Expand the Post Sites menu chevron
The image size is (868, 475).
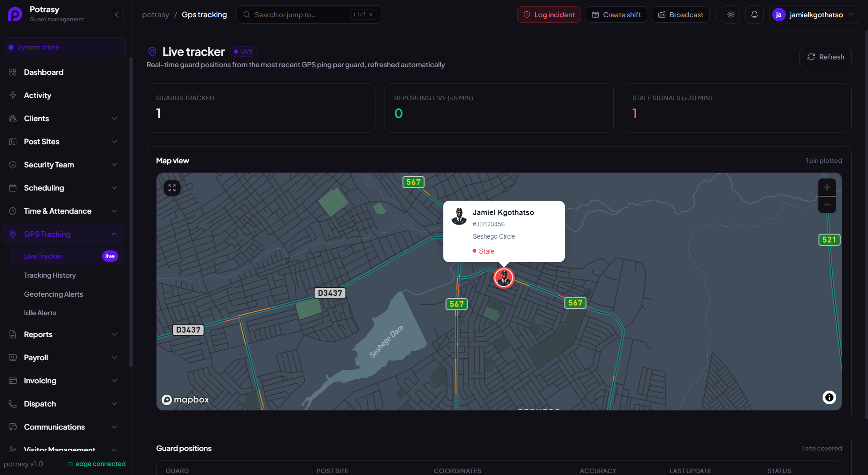pyautogui.click(x=114, y=142)
